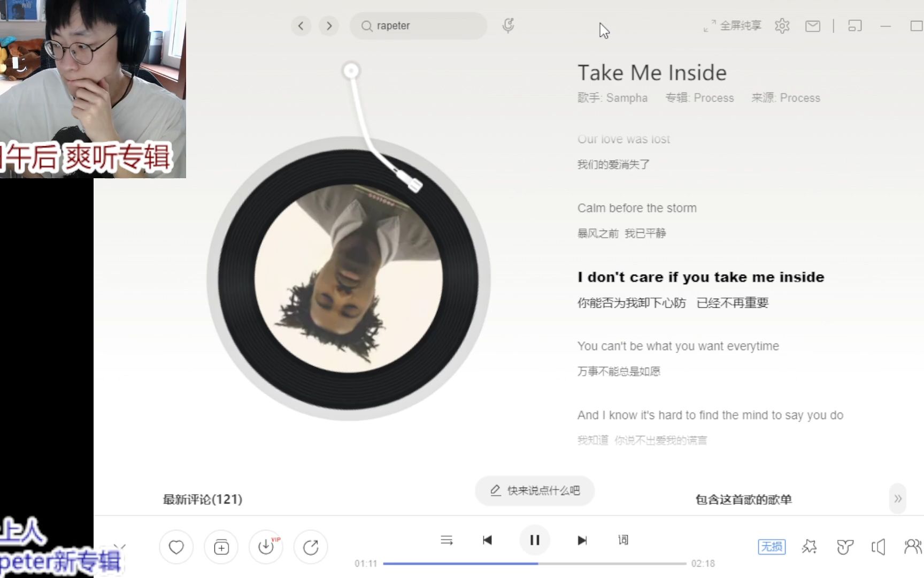
Task: Click lyric line Calm before the storm
Action: pos(637,208)
